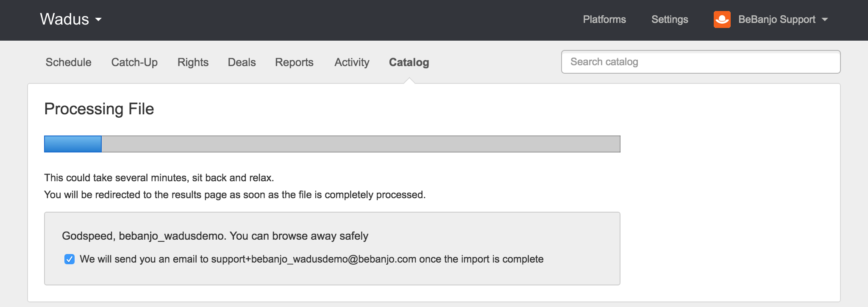The height and width of the screenshot is (307, 868).
Task: Expand the arrow next to BeBanjo Support
Action: (825, 19)
